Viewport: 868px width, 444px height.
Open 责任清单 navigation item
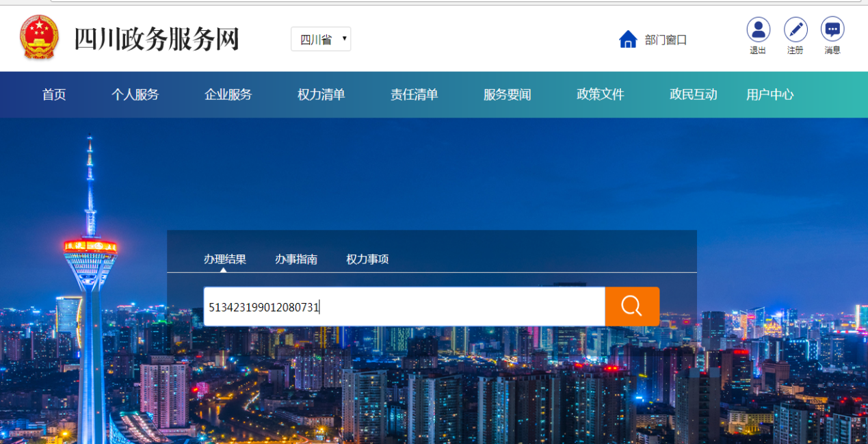point(415,94)
